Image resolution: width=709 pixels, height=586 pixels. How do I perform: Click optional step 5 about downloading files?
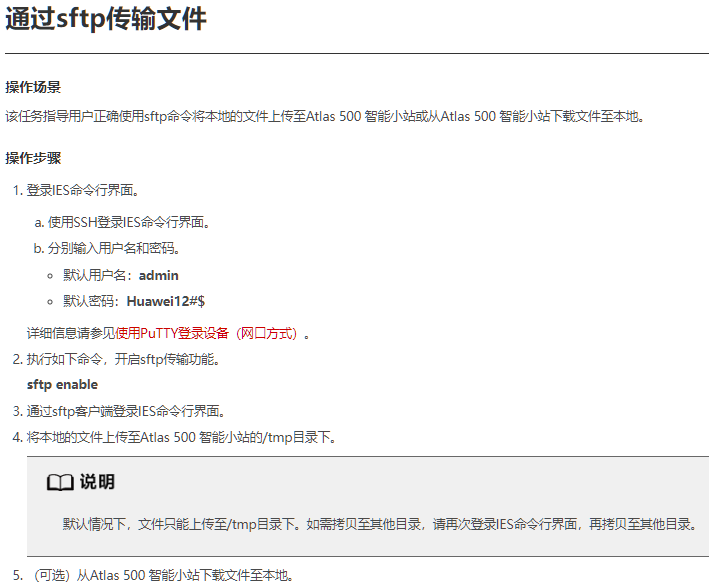point(160,575)
